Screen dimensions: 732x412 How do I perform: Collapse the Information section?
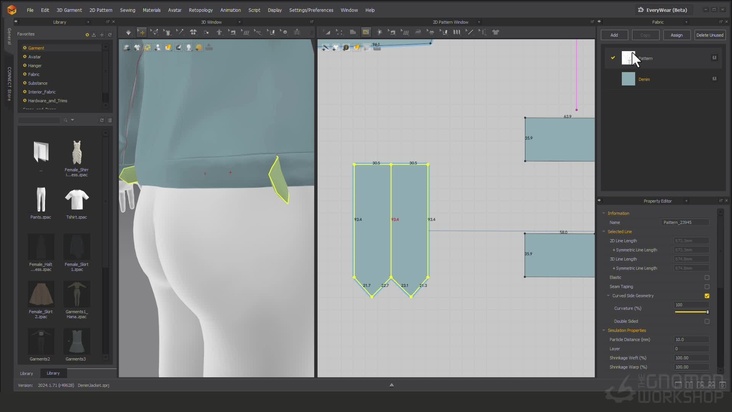click(x=603, y=213)
